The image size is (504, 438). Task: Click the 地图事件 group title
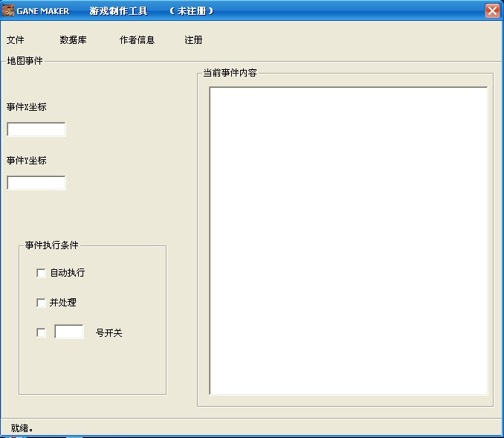coord(25,60)
